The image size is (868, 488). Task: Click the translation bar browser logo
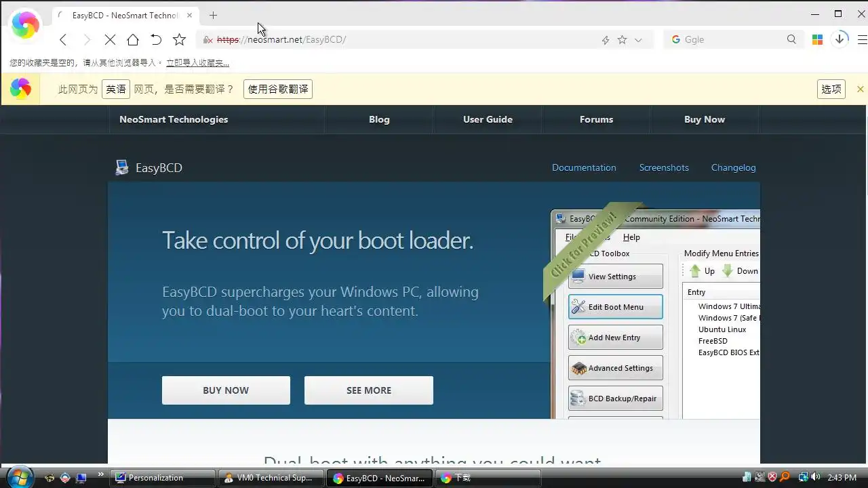tap(20, 89)
